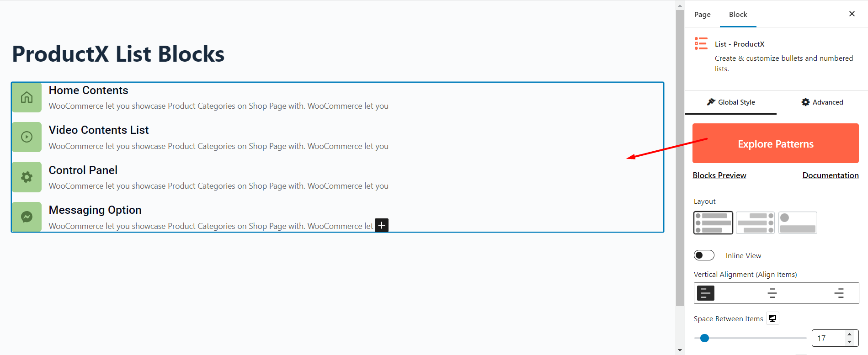Image resolution: width=868 pixels, height=355 pixels.
Task: Select the second list layout with right bullets
Action: tap(755, 223)
